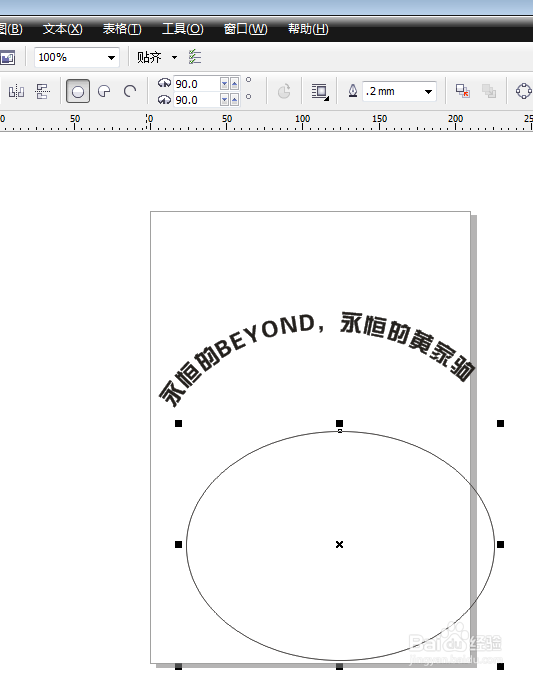Open the 文本(X) text menu
This screenshot has height=679, width=533.
[62, 29]
